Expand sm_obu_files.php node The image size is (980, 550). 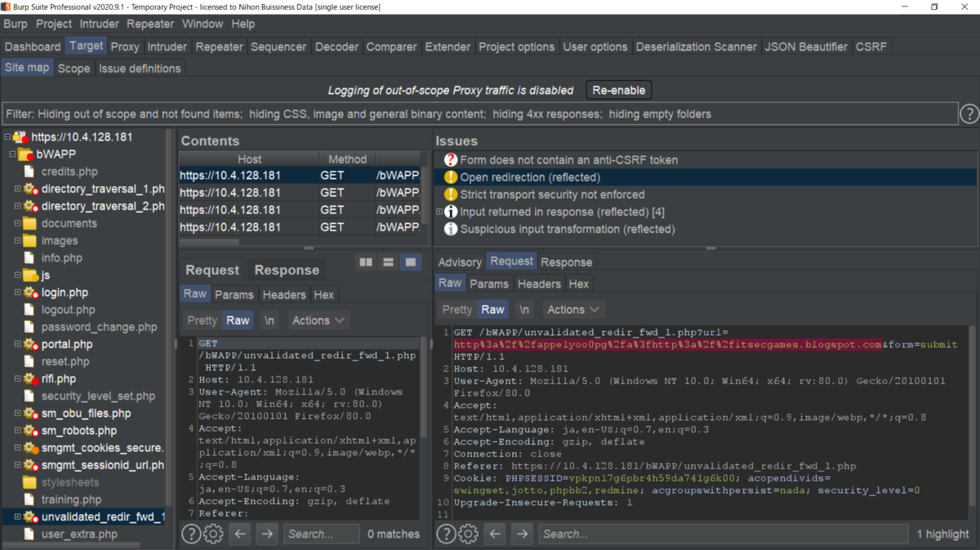click(17, 414)
